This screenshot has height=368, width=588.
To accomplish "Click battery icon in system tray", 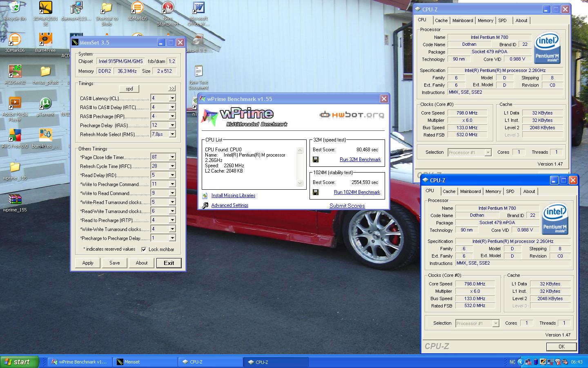I will pyautogui.click(x=536, y=362).
